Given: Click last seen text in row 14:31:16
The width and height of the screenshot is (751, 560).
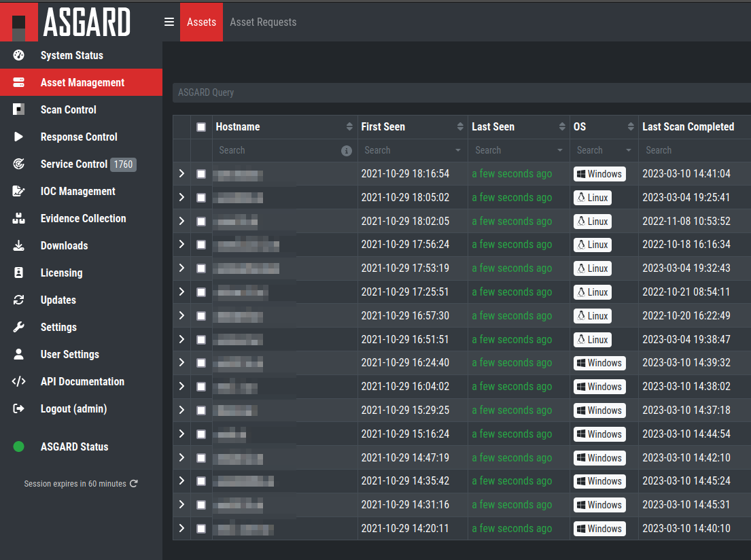Looking at the screenshot, I should point(512,504).
